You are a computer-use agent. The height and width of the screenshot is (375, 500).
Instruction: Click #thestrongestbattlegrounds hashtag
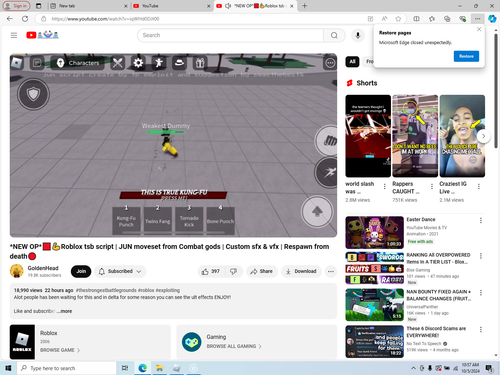click(x=106, y=290)
